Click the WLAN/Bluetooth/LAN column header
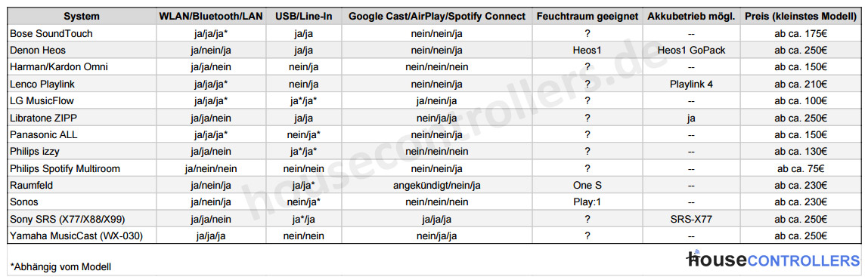Screen dimensions: 868x277 pyautogui.click(x=211, y=17)
